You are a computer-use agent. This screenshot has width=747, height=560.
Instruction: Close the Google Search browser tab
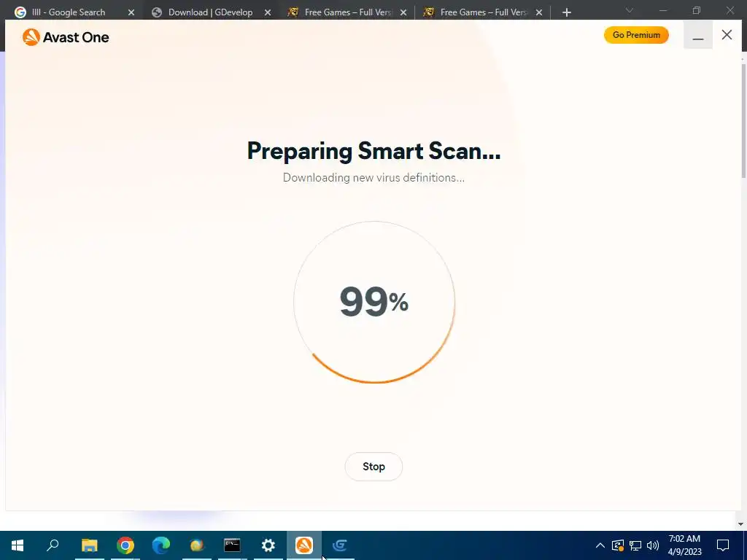(x=131, y=13)
